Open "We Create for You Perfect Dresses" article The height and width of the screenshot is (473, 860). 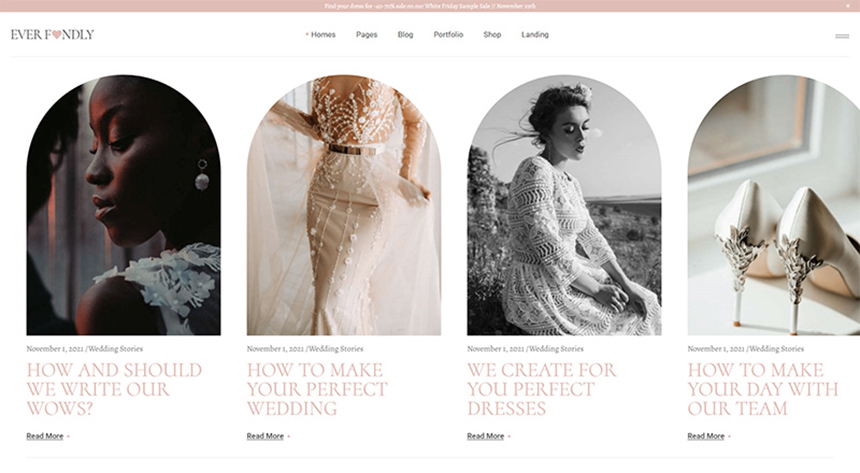[x=541, y=389]
